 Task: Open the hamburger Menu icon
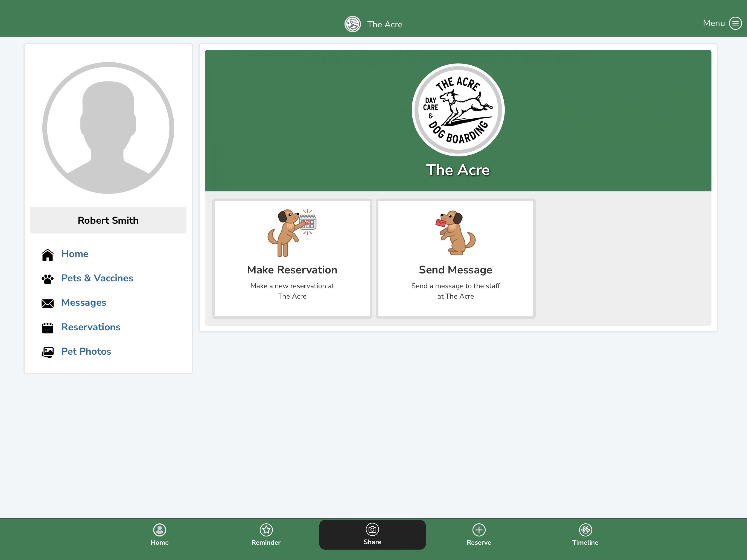tap(735, 23)
